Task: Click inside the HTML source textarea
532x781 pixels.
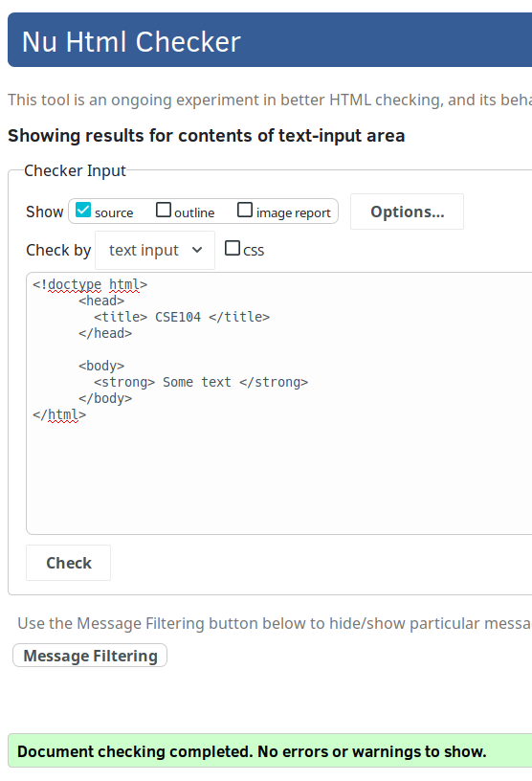Action: [x=279, y=404]
